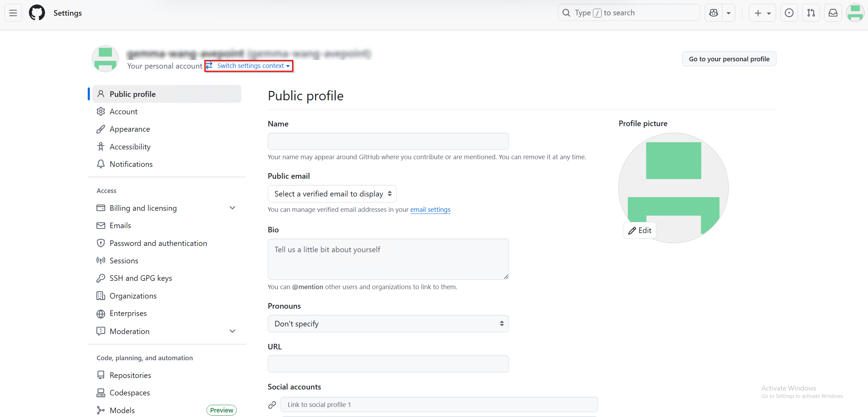Viewport: 868px width, 417px height.
Task: Open the Repositories settings section
Action: coord(130,375)
